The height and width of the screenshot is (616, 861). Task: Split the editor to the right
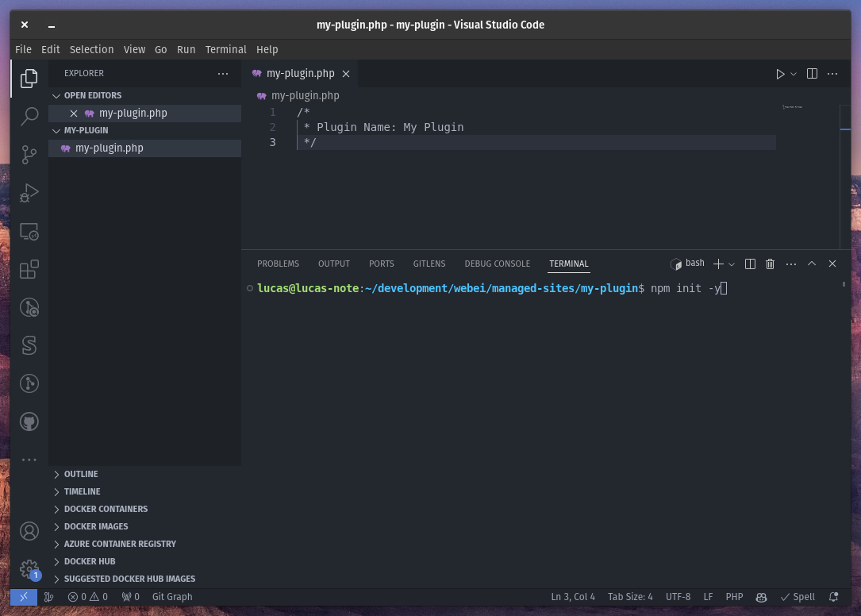812,74
